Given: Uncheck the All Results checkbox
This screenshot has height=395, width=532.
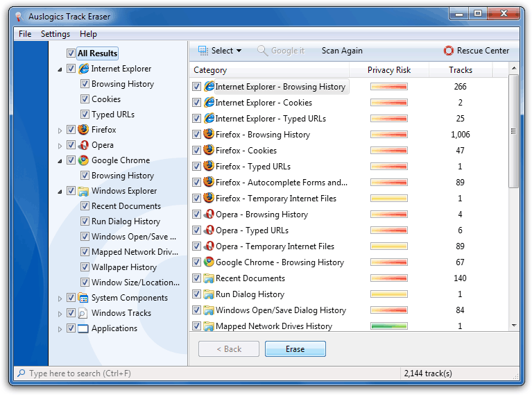Looking at the screenshot, I should tap(71, 53).
